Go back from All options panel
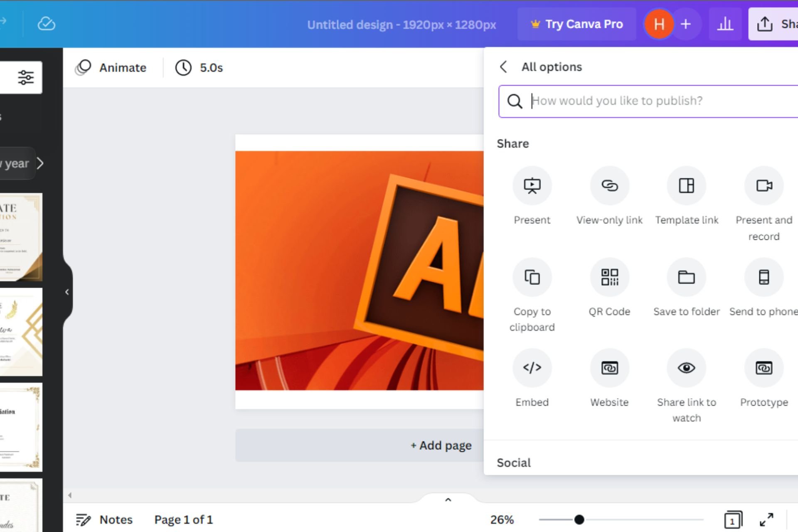Viewport: 798px width, 532px height. coord(503,67)
